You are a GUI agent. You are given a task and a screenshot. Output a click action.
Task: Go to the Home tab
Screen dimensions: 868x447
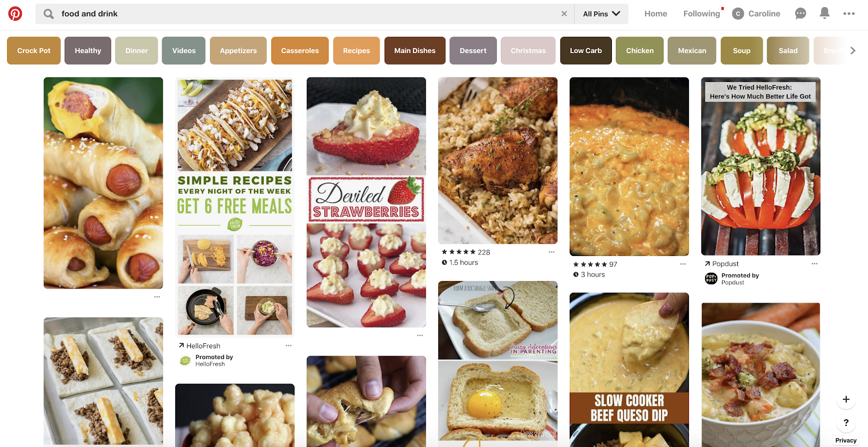(655, 14)
